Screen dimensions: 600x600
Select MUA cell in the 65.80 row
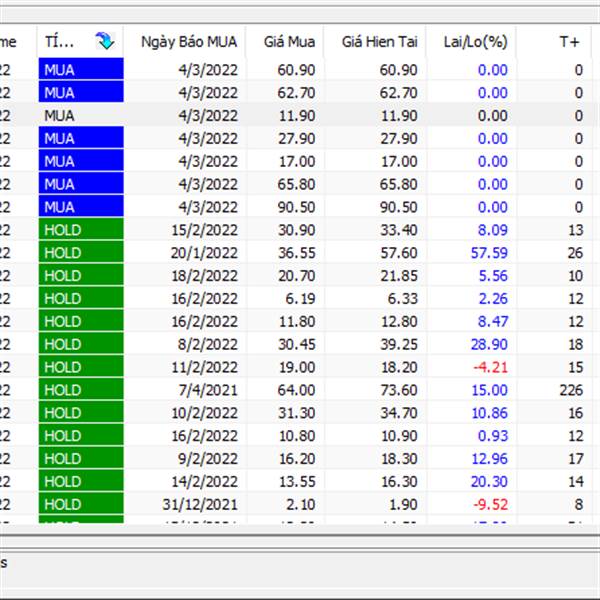click(81, 184)
